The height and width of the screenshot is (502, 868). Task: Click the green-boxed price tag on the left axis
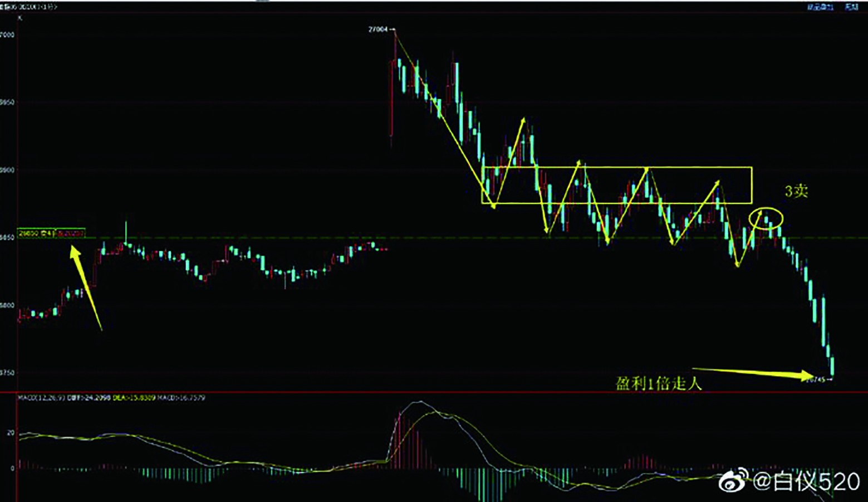[37, 233]
